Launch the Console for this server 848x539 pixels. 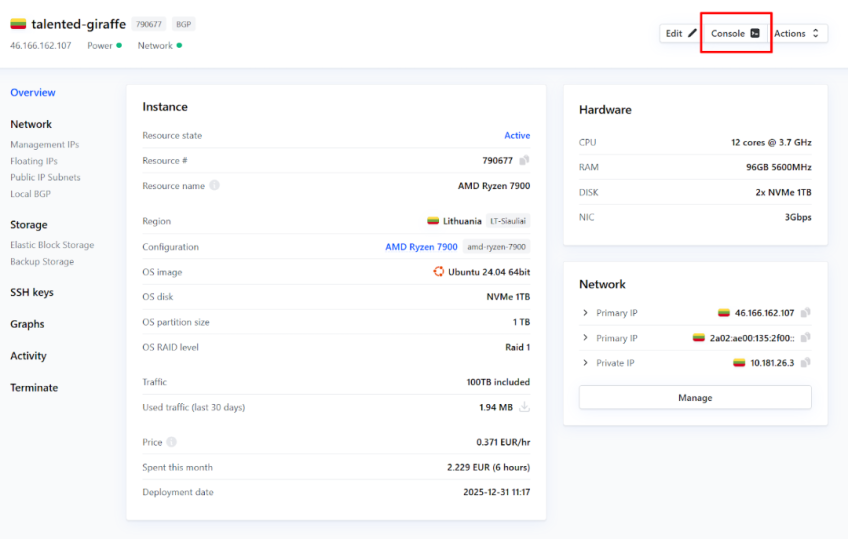735,33
